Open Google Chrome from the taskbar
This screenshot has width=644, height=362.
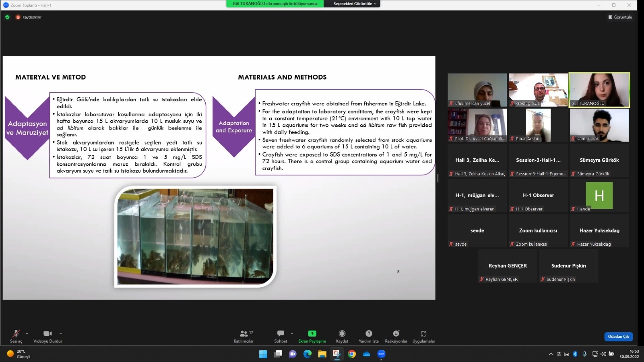352,354
